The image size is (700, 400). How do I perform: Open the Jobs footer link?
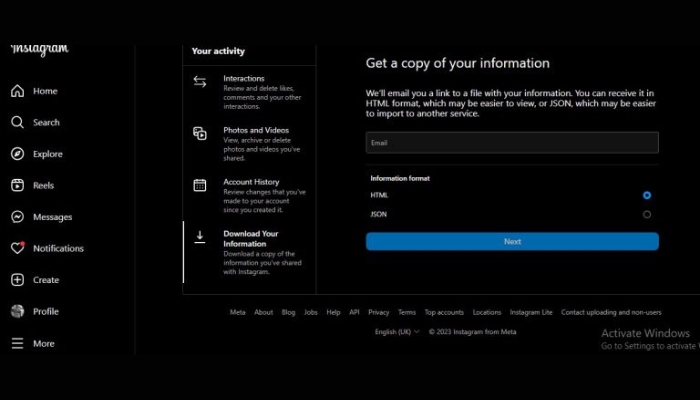pyautogui.click(x=311, y=312)
